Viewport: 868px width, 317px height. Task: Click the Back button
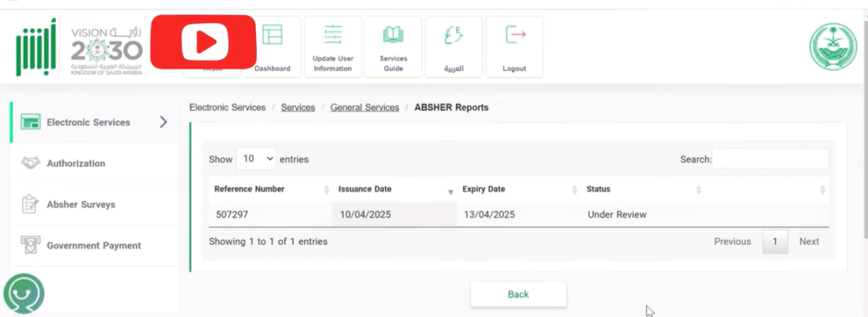519,294
